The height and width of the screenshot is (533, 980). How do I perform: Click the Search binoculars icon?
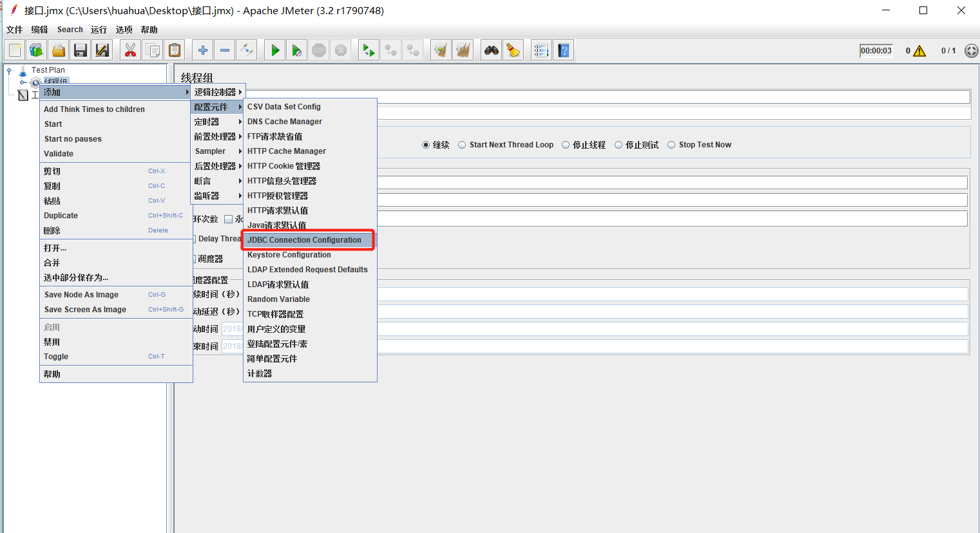click(x=492, y=50)
